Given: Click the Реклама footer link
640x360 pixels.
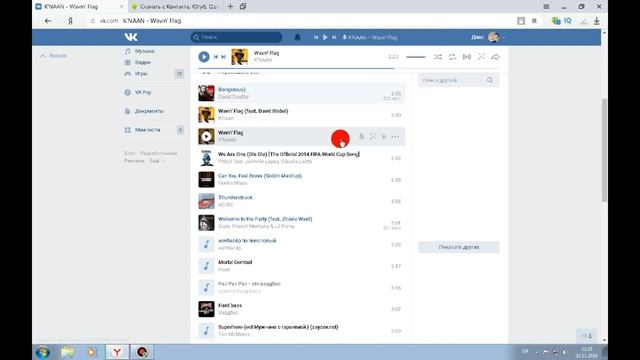Looking at the screenshot, I should [x=134, y=161].
